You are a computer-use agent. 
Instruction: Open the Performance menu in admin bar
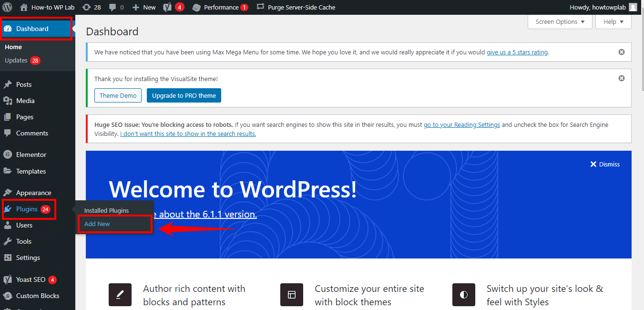pyautogui.click(x=220, y=7)
